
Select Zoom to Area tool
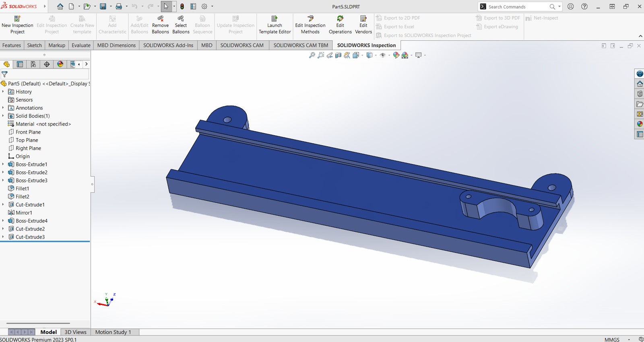pyautogui.click(x=321, y=55)
